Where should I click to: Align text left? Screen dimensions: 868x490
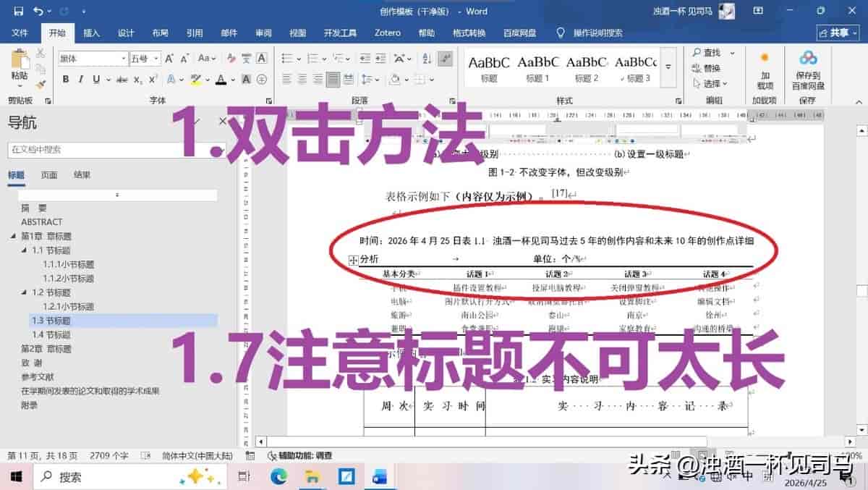(286, 80)
